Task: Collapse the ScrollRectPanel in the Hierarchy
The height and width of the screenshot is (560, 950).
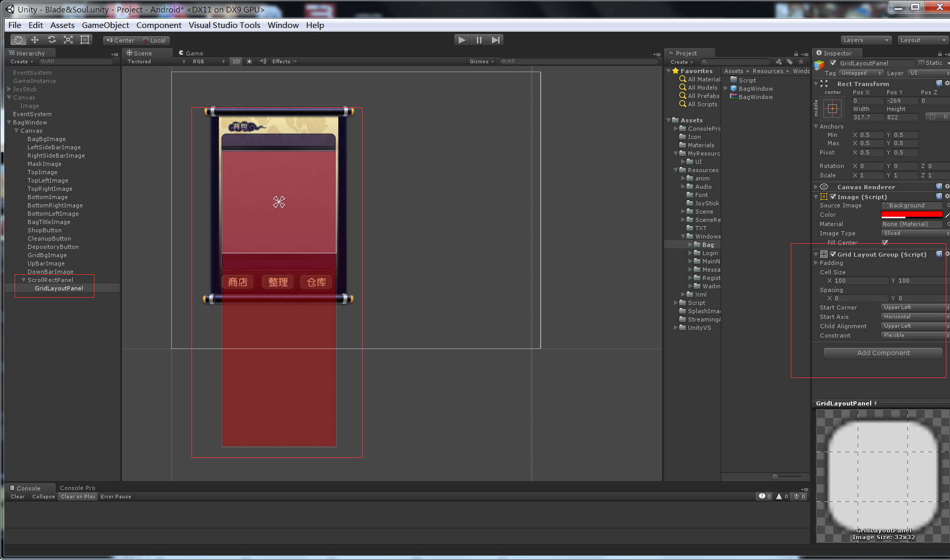Action: point(23,279)
